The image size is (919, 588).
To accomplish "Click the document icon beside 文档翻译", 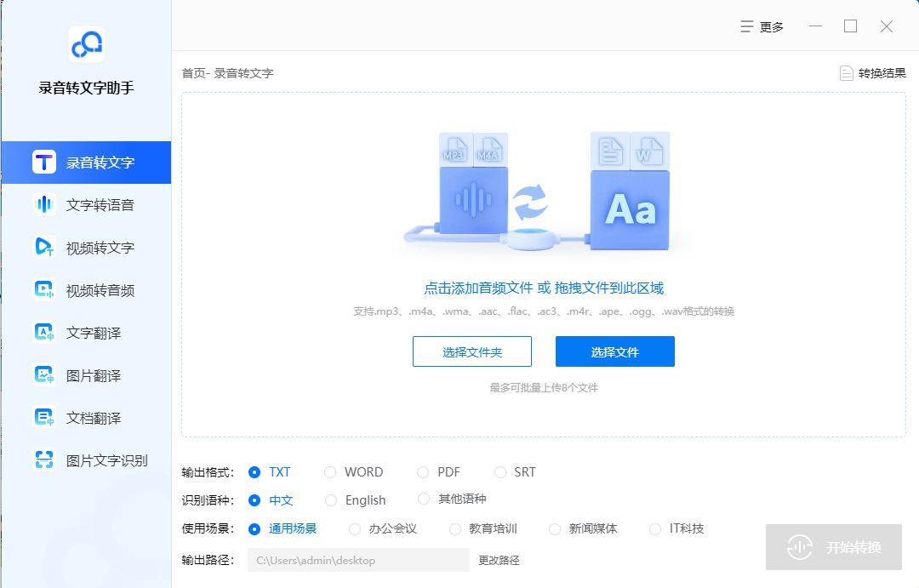I will [44, 418].
